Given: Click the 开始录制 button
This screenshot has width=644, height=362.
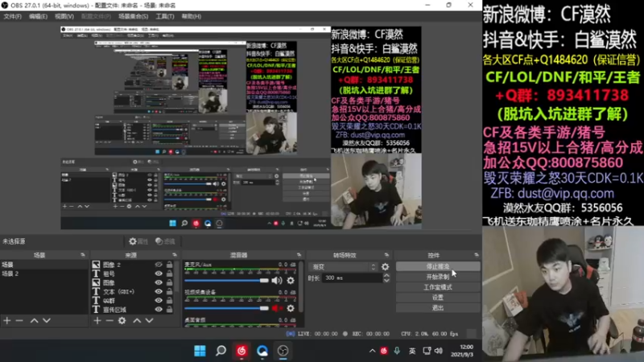Looking at the screenshot, I should (x=438, y=277).
